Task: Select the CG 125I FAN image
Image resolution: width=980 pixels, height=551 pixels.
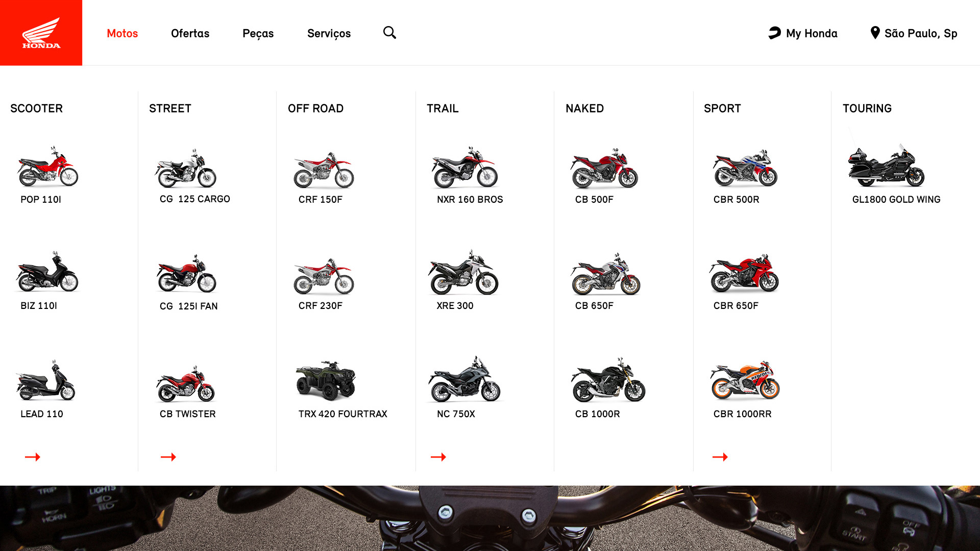Action: tap(186, 273)
